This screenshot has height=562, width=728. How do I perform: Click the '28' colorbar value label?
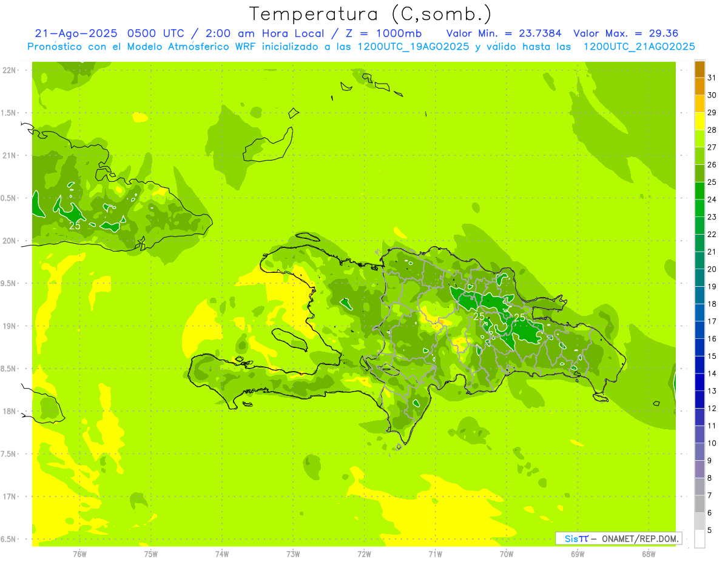[712, 130]
